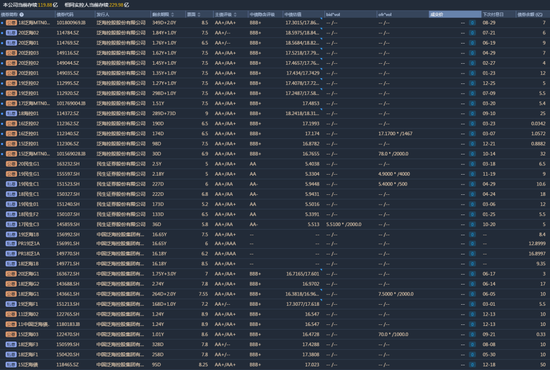The height and width of the screenshot is (370, 550).
Task: Click the blue 0 icon in row 143661.SH
Action: pyautogui.click(x=472, y=294)
